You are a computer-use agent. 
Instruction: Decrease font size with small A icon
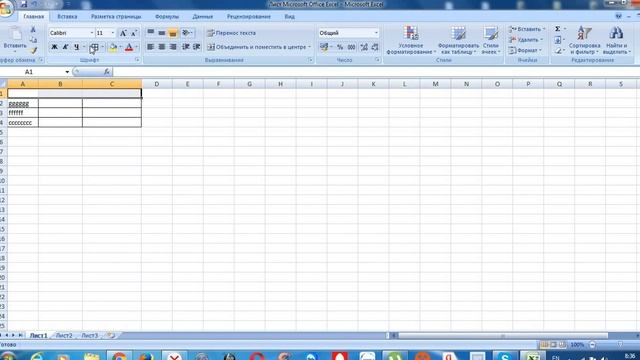click(x=133, y=33)
